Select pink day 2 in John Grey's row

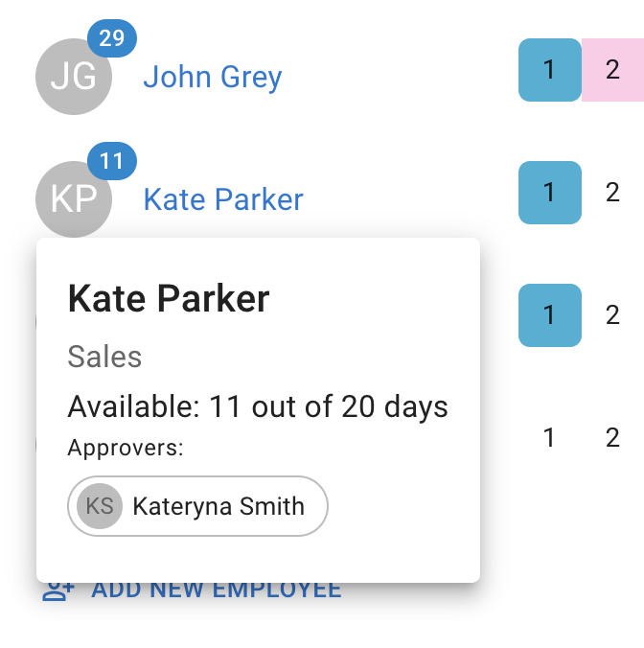[612, 70]
